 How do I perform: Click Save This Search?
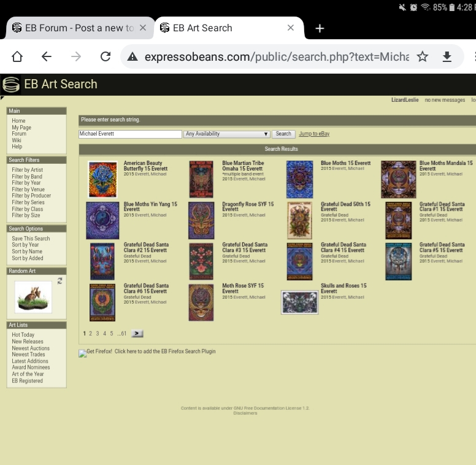point(31,239)
